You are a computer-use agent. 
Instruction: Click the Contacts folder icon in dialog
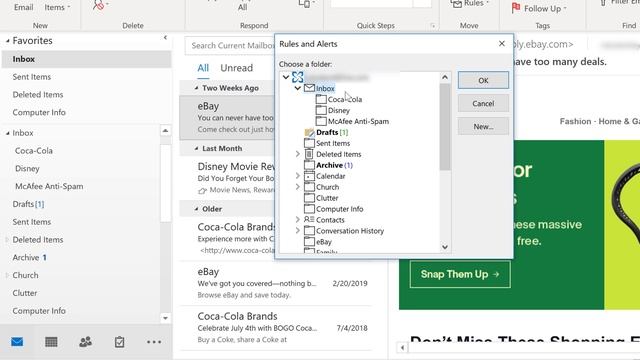point(309,220)
